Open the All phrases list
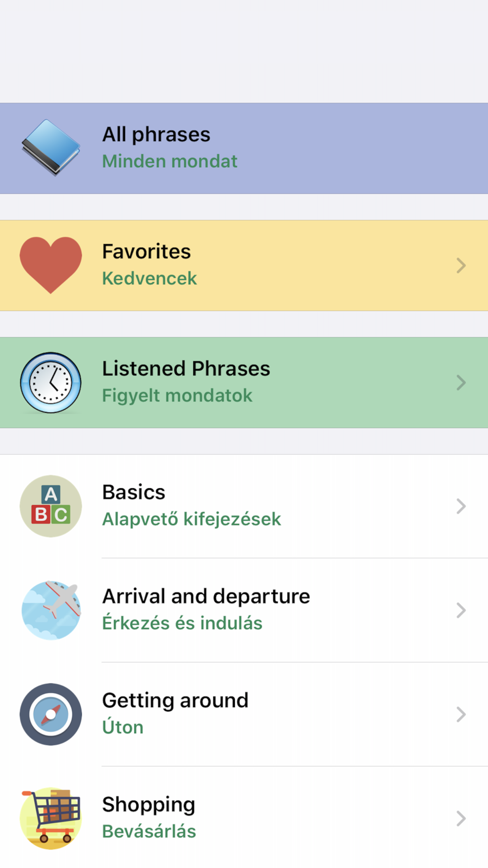This screenshot has height=868, width=488. point(244,148)
